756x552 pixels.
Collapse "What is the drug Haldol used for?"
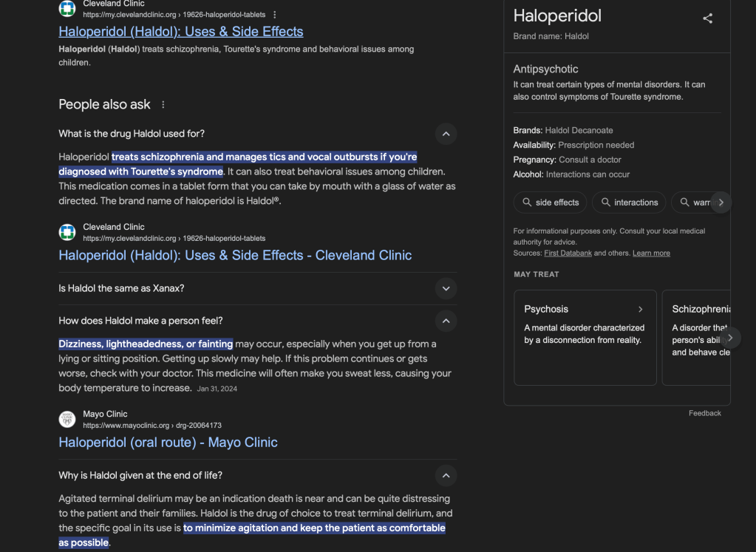click(x=445, y=134)
